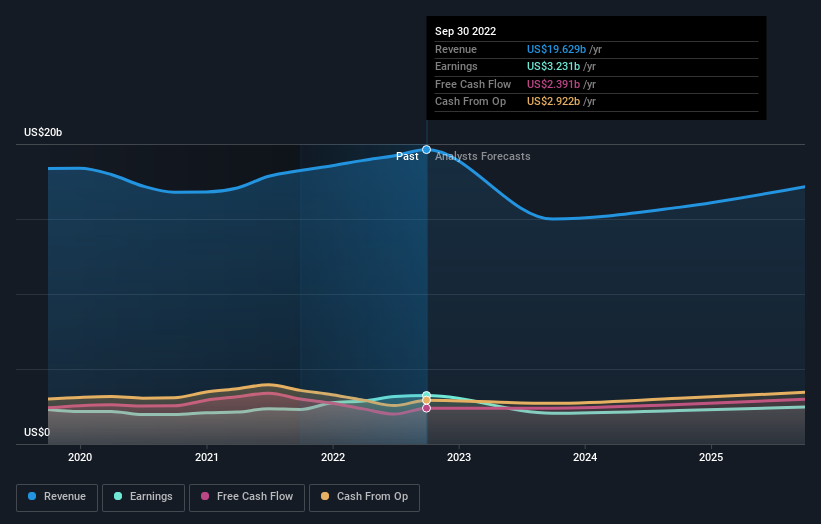Viewport: 821px width, 524px height.
Task: Toggle the Revenue legend button
Action: coord(57,497)
